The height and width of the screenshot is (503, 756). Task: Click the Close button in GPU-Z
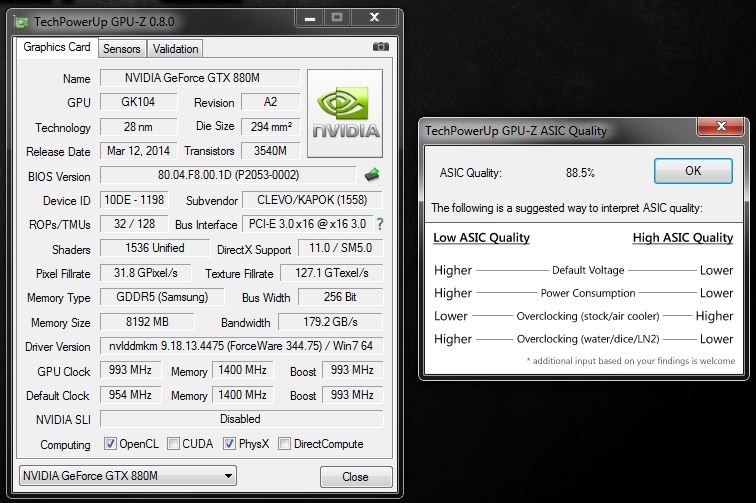[x=356, y=477]
